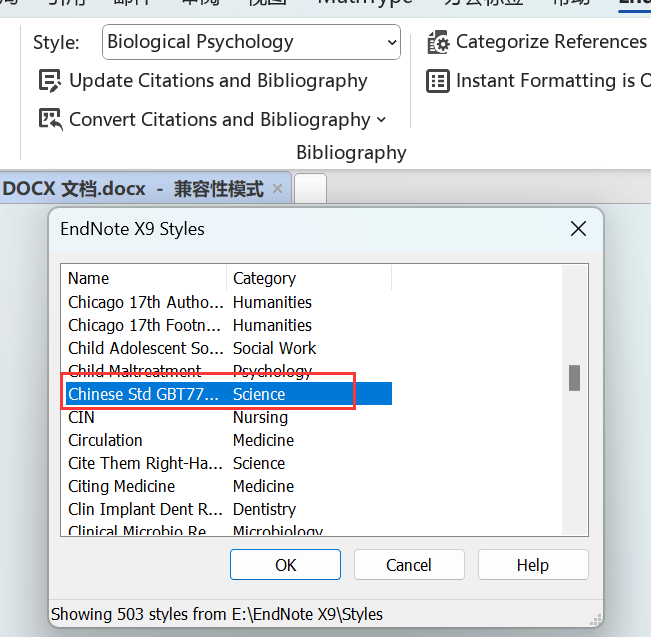Image resolution: width=651 pixels, height=637 pixels.
Task: Click the Cancel button
Action: click(x=409, y=565)
